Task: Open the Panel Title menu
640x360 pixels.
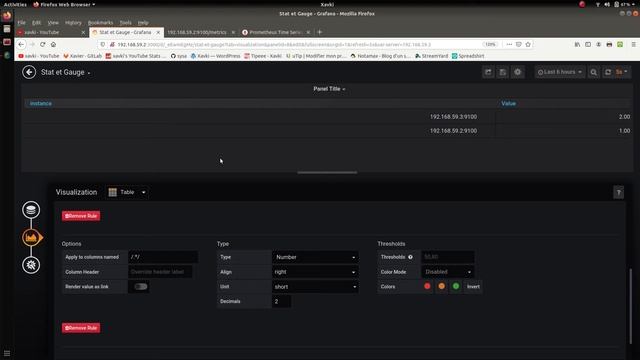Action: click(x=329, y=89)
